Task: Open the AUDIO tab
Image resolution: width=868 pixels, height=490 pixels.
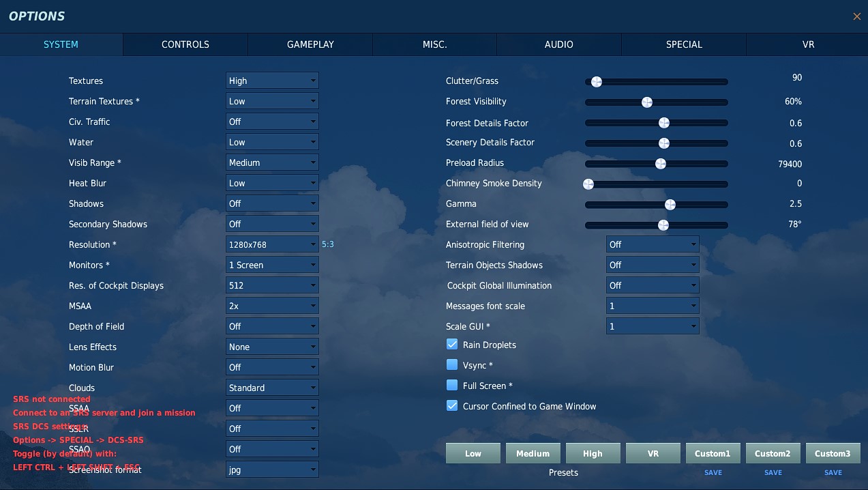Action: coord(559,44)
